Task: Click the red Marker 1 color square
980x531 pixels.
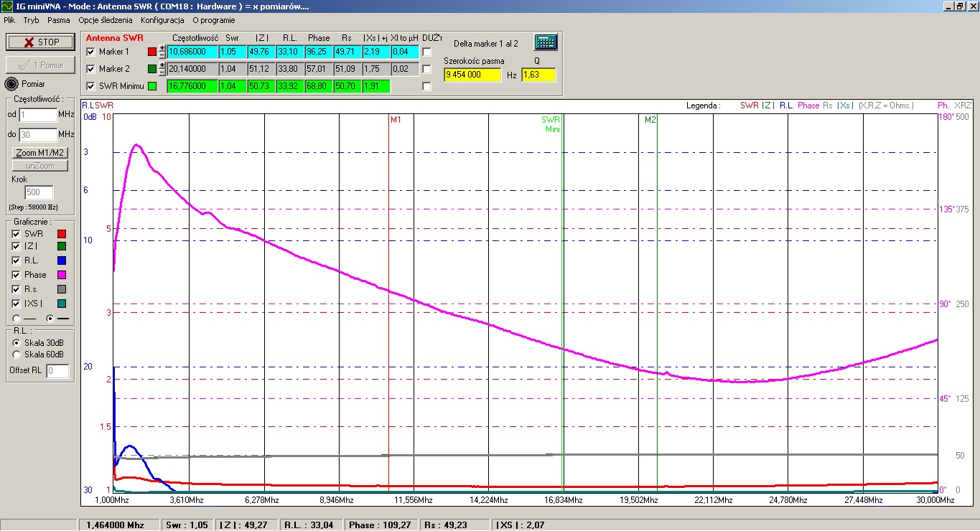Action: [x=151, y=52]
